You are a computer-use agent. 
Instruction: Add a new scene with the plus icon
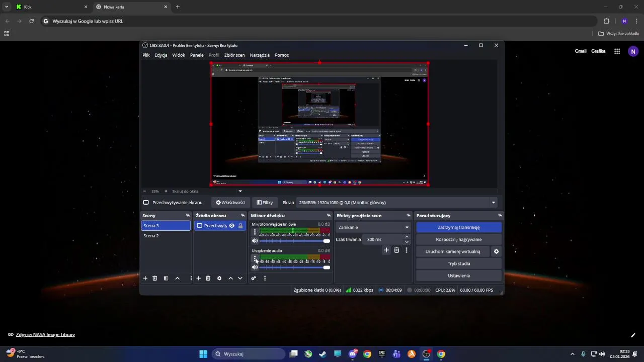coord(145,278)
